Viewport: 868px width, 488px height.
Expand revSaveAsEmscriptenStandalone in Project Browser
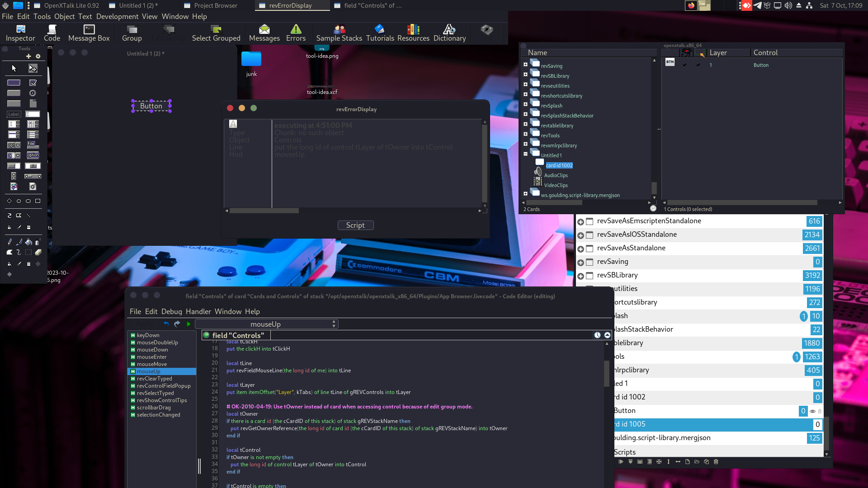pos(580,222)
